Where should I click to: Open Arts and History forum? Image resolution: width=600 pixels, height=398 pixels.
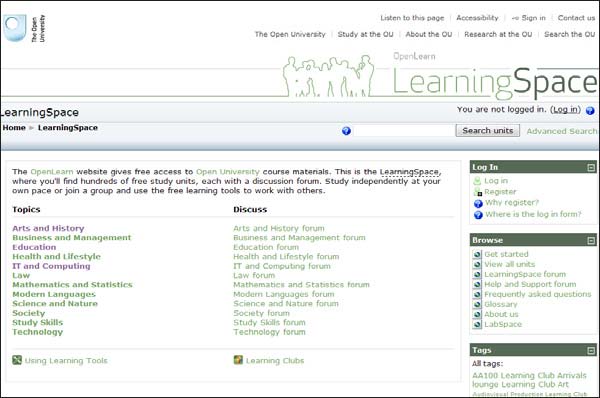(x=279, y=228)
